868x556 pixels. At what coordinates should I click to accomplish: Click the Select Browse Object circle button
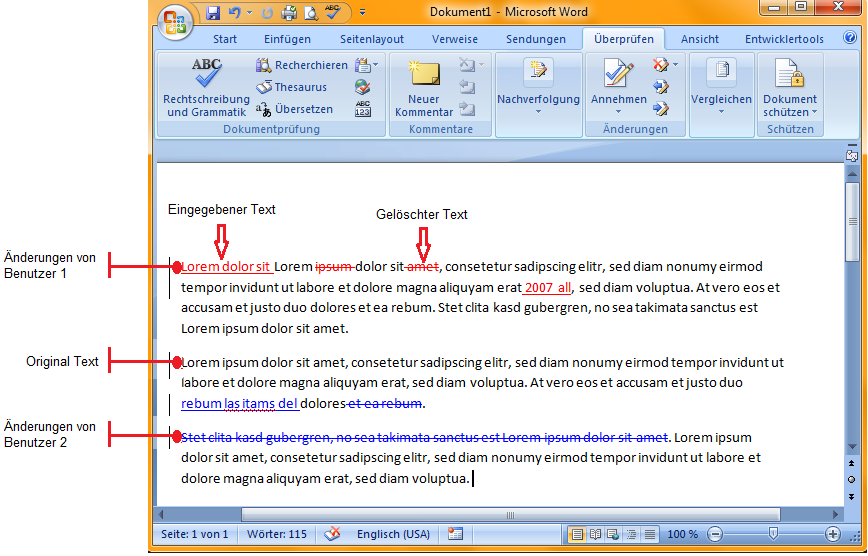click(852, 480)
